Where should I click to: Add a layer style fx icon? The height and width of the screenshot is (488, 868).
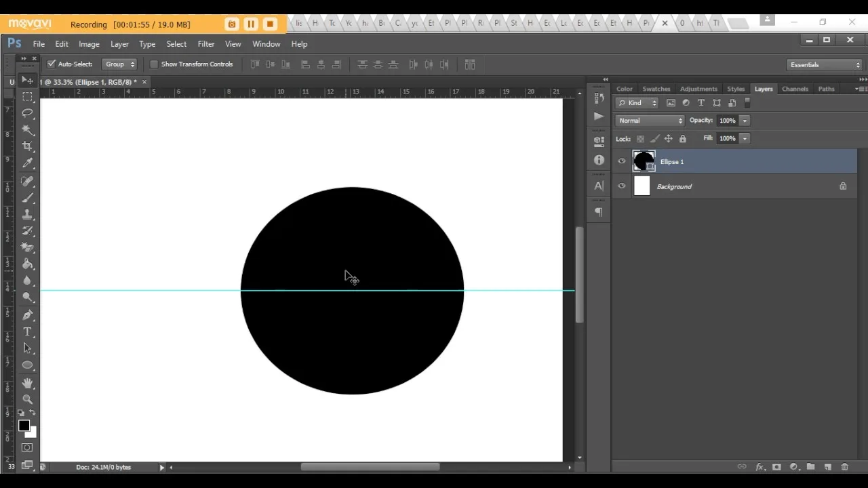coord(759,467)
